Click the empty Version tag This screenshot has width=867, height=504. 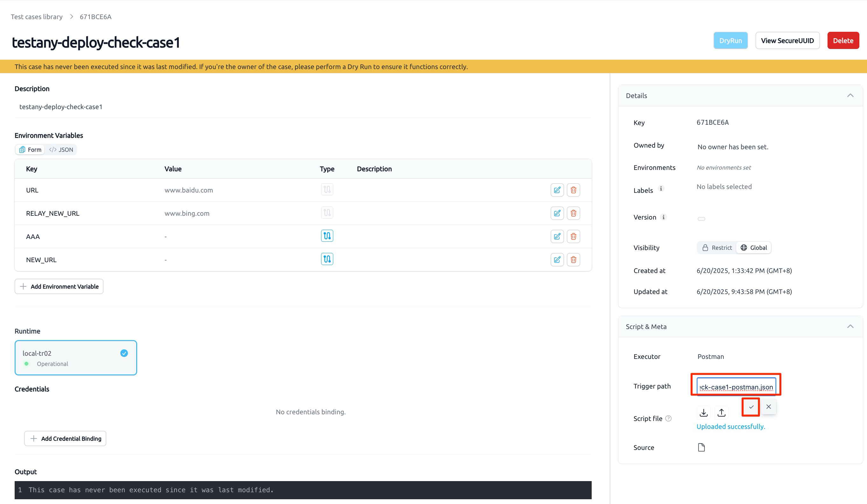[x=701, y=219]
